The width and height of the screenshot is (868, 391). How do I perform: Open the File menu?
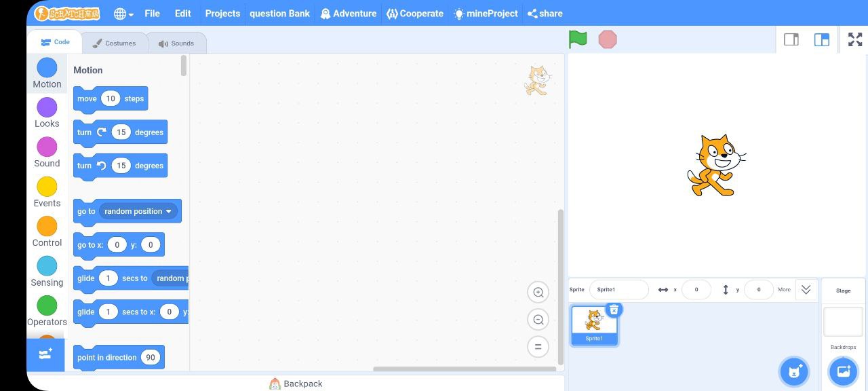(153, 14)
